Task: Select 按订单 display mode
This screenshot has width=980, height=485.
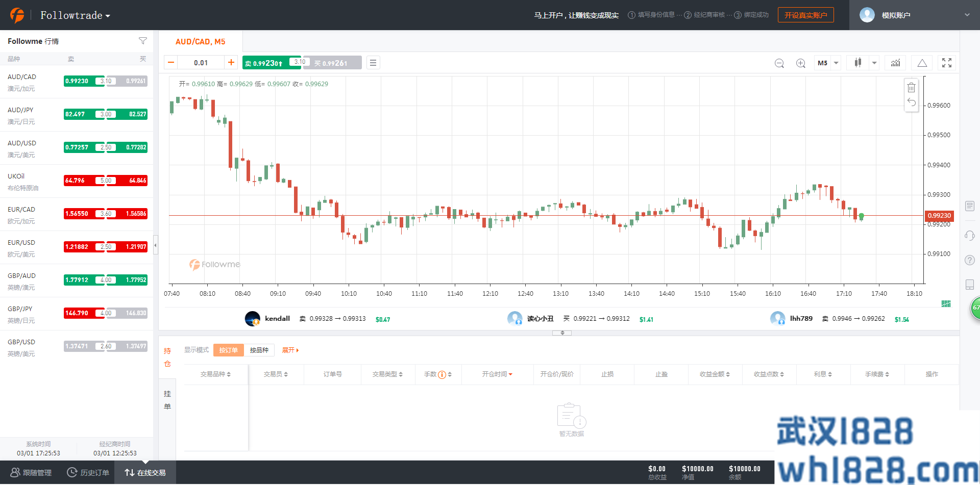Action: coord(228,350)
